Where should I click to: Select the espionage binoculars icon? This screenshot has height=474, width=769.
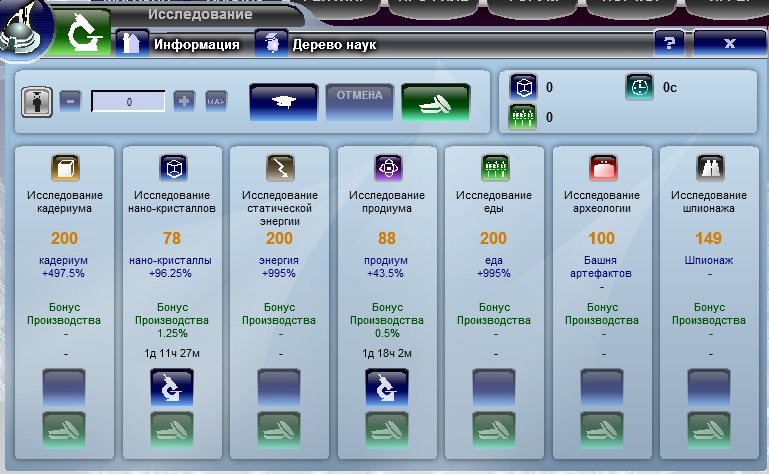708,167
